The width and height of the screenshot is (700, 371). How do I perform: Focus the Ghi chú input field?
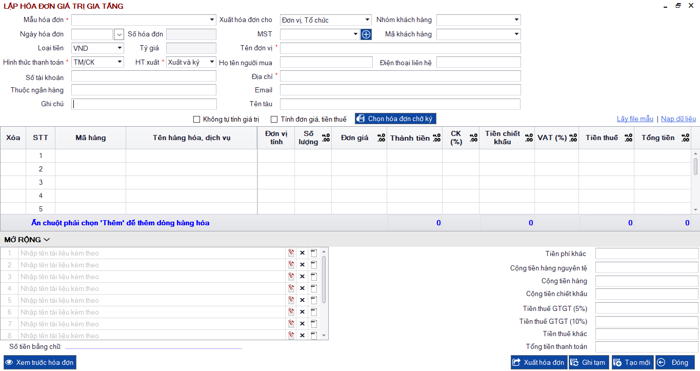click(144, 104)
